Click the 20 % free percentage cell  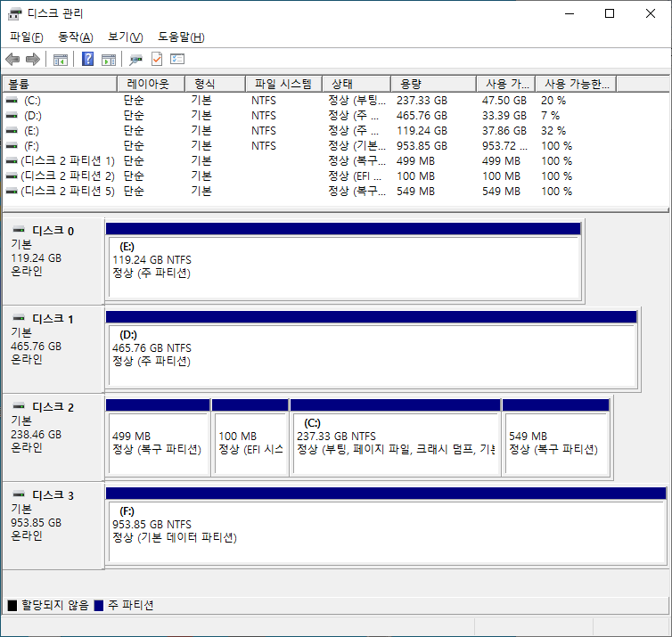(553, 101)
